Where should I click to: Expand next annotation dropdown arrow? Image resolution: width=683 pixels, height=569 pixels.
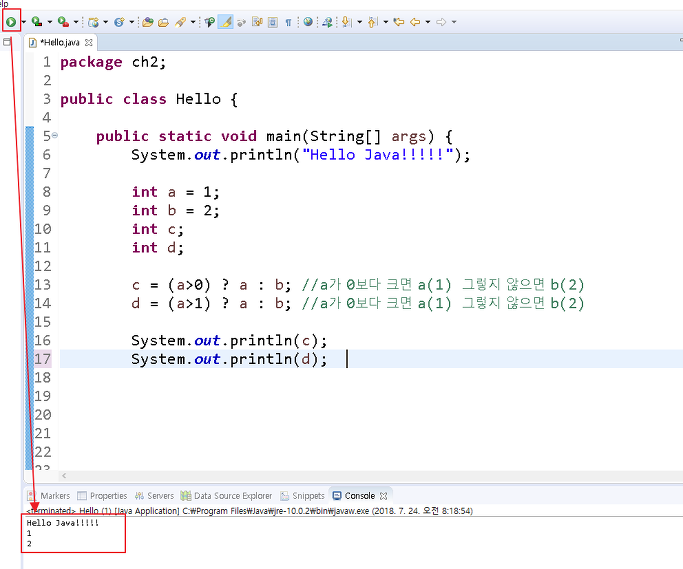[359, 22]
